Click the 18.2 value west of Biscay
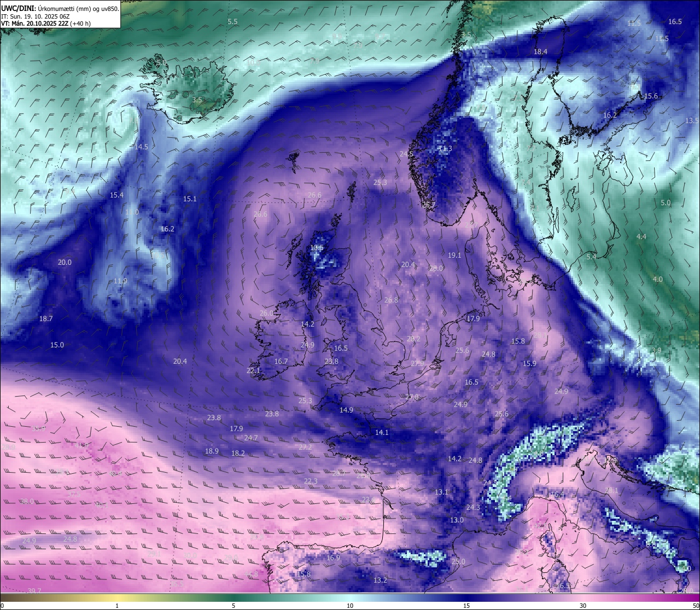700x610 pixels. point(238,453)
